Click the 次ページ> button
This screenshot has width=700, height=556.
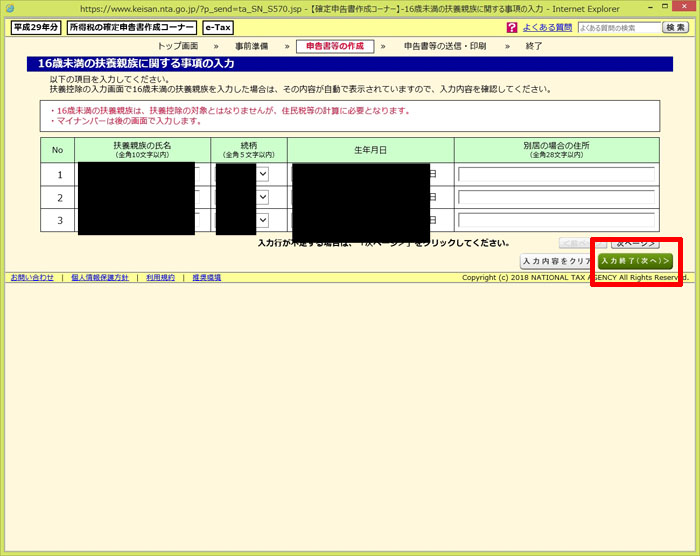point(635,243)
